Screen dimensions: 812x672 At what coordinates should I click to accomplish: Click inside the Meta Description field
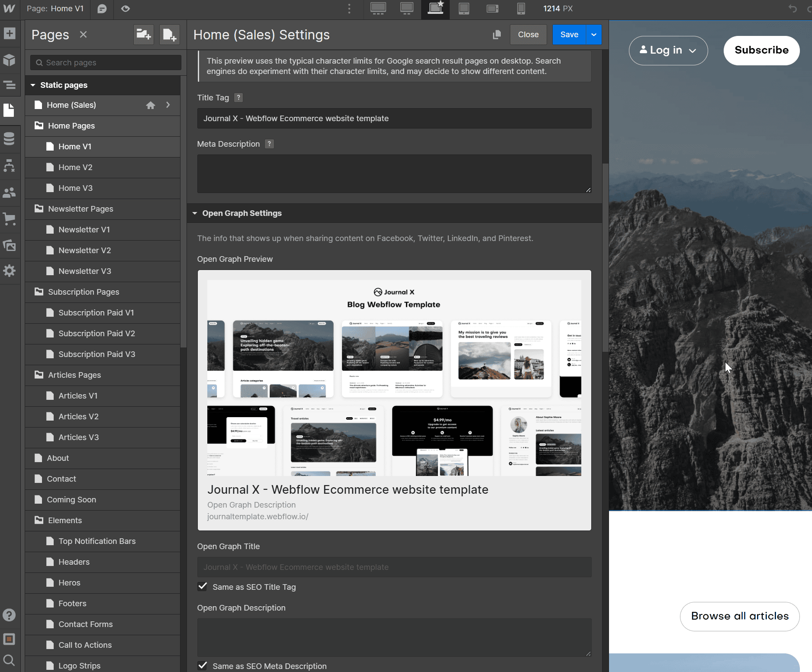pyautogui.click(x=394, y=173)
